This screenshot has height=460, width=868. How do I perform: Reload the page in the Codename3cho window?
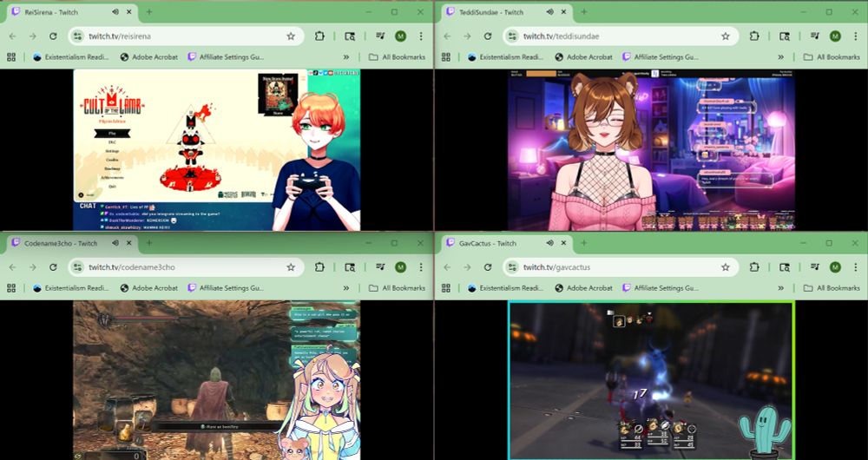coord(53,266)
